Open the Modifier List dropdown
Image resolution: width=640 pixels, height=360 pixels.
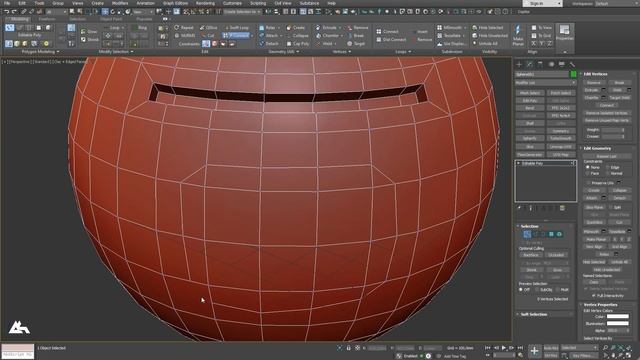pyautogui.click(x=545, y=83)
